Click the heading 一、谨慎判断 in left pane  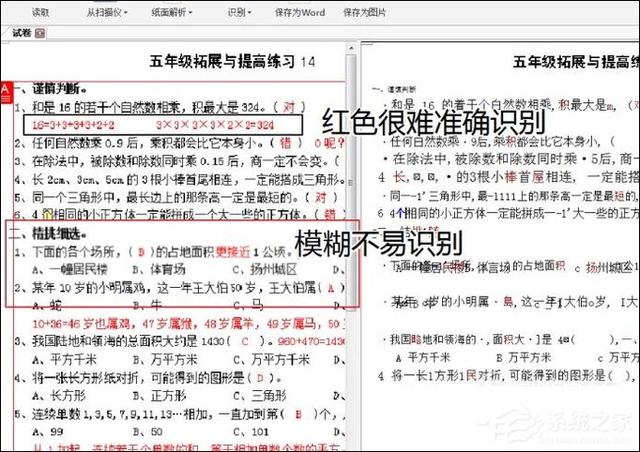point(51,88)
